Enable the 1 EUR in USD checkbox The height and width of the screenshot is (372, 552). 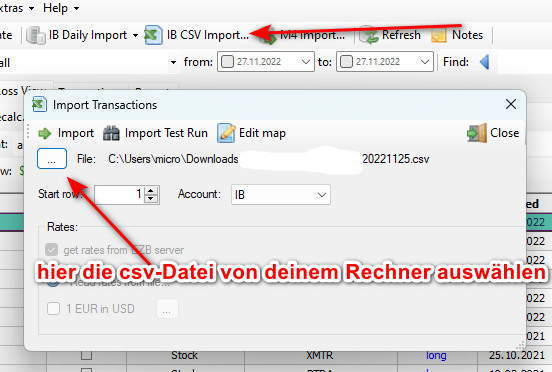tap(54, 309)
